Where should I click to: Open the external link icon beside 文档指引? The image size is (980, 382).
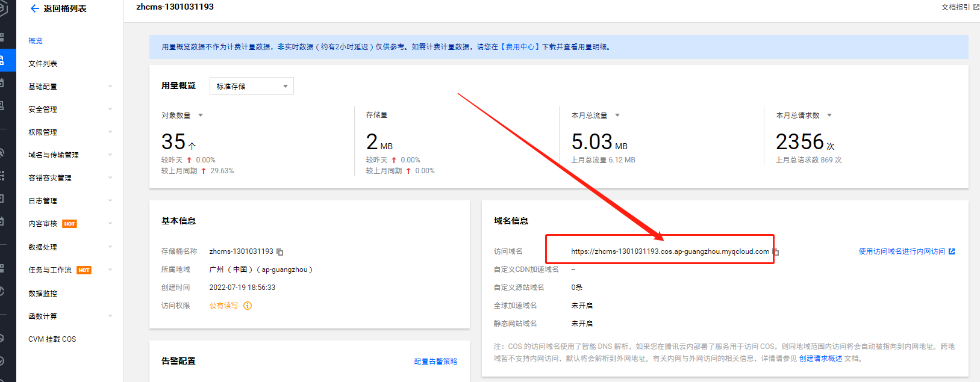click(x=976, y=7)
